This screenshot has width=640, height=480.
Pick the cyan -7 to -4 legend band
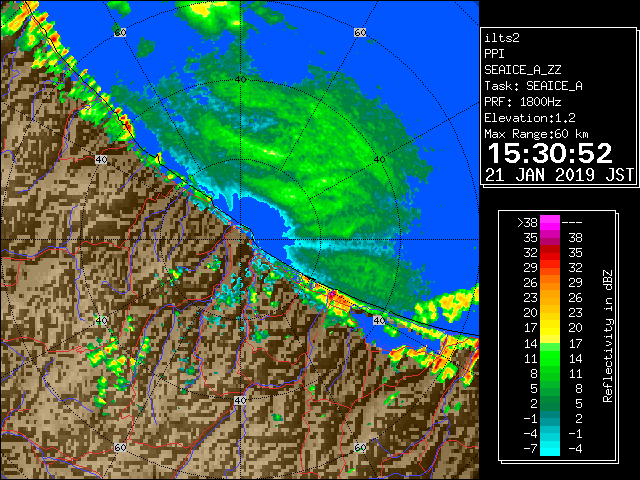coord(550,448)
